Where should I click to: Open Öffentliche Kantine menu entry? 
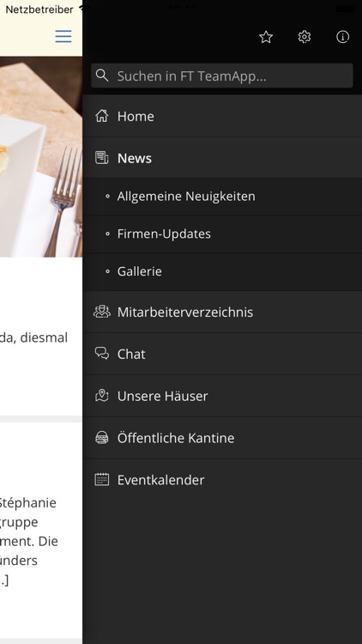click(x=222, y=438)
